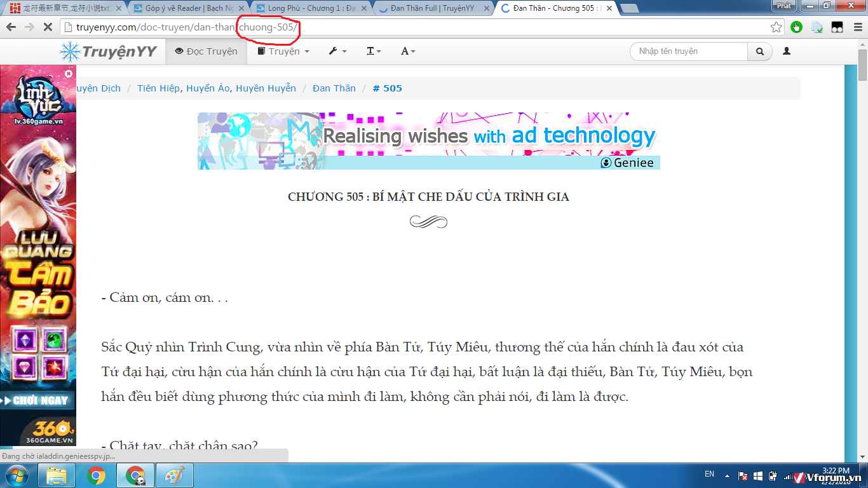Open the Windows Start menu
Viewport: 868px width, 488px height.
tap(17, 475)
